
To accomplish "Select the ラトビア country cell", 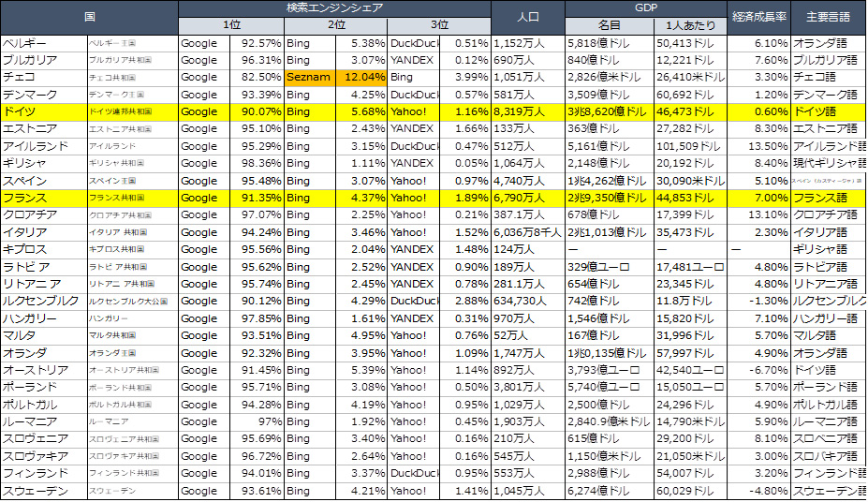I will coord(44,267).
